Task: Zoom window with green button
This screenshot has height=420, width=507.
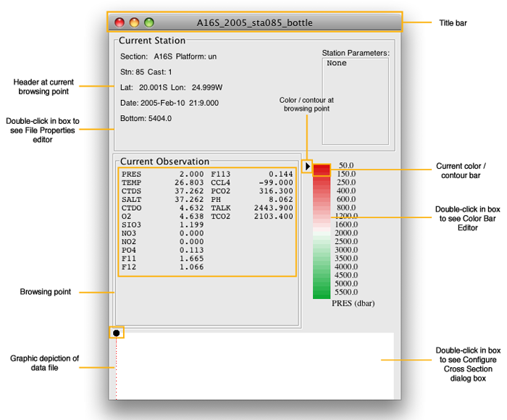Action: coord(148,23)
